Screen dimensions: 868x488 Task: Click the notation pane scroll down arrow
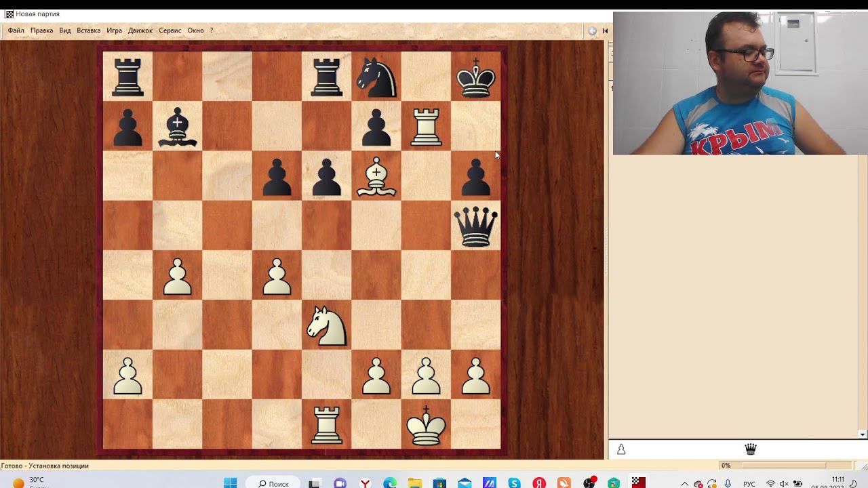pos(863,434)
